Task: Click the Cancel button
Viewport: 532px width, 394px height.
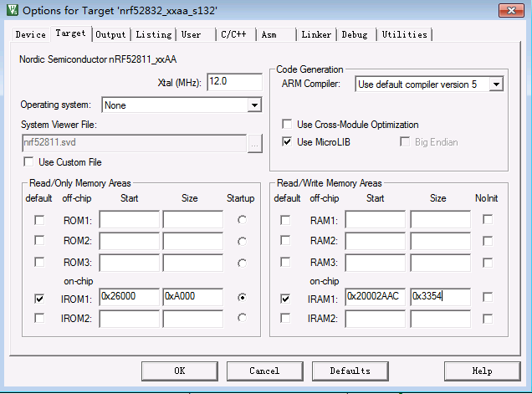Action: click(x=264, y=371)
